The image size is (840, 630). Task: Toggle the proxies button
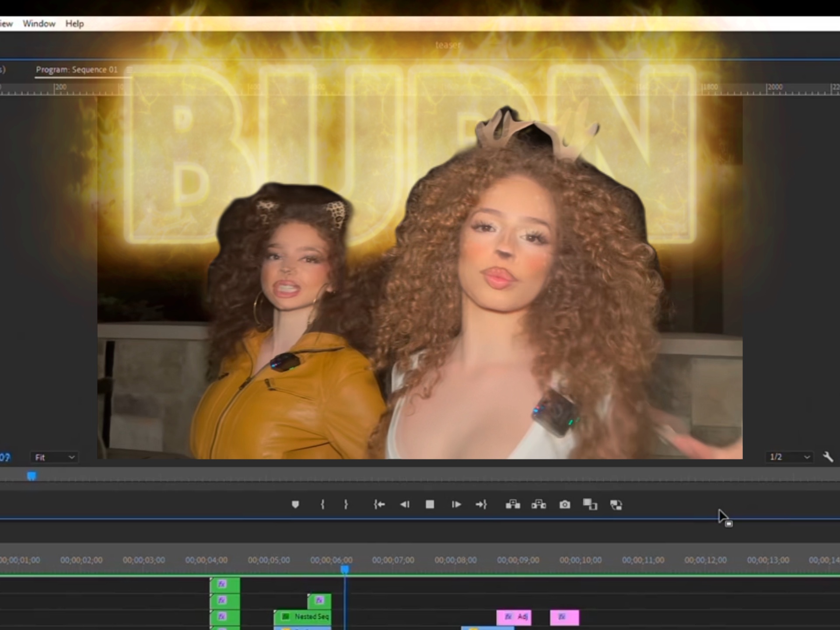pyautogui.click(x=616, y=505)
